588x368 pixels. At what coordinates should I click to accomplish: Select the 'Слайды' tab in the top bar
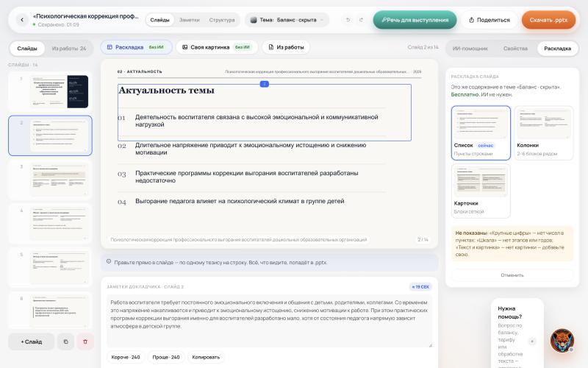[159, 20]
